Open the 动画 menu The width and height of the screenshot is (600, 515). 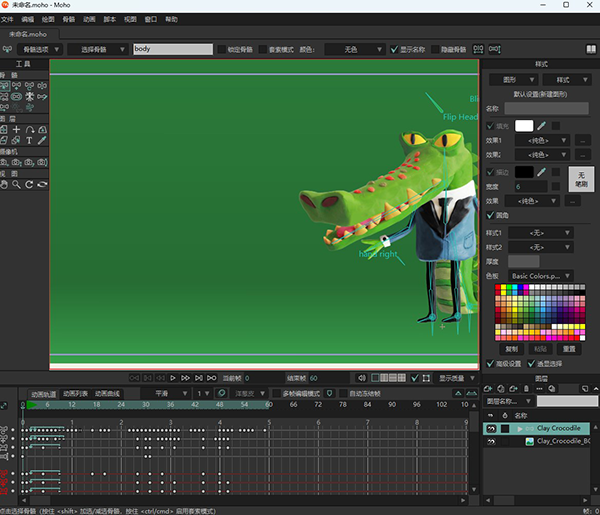(x=89, y=19)
